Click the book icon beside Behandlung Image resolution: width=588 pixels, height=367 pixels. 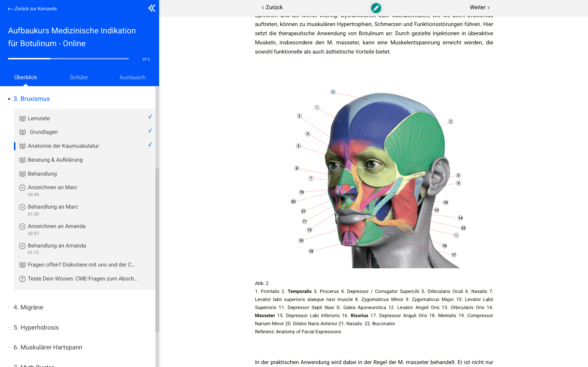22,174
